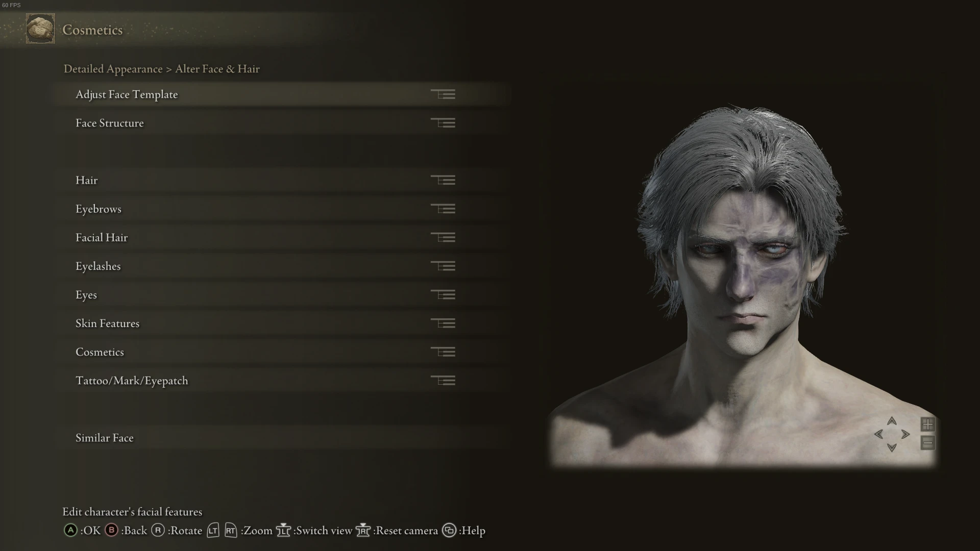Expand submenu icon next to Eyebrows

[443, 209]
